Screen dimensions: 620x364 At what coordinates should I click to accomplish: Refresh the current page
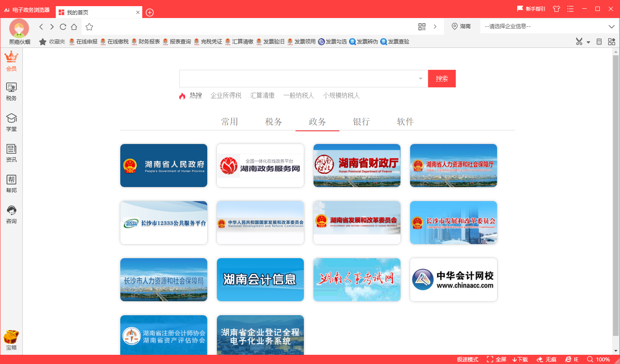pyautogui.click(x=63, y=27)
